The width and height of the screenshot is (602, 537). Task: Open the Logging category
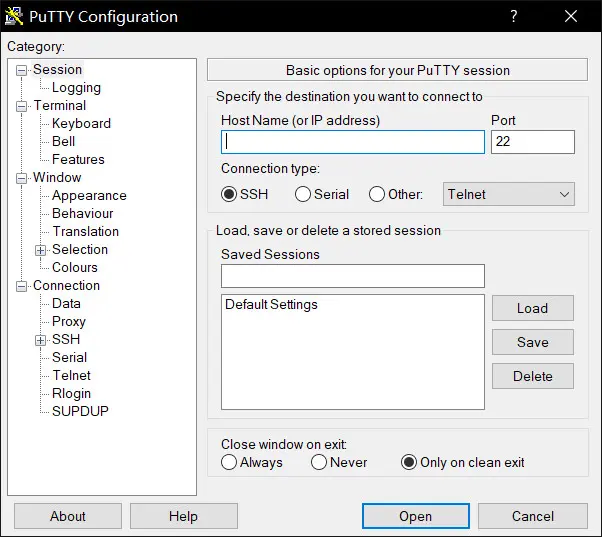click(x=76, y=88)
